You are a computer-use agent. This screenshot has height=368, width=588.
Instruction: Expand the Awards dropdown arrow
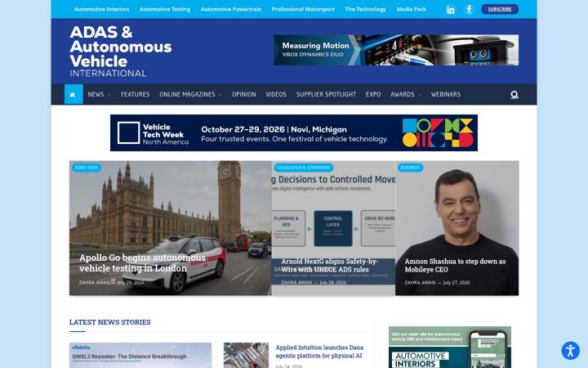pyautogui.click(x=420, y=95)
